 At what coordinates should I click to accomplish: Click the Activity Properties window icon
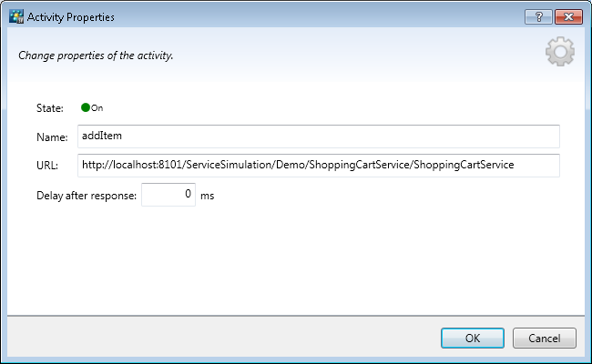point(15,16)
